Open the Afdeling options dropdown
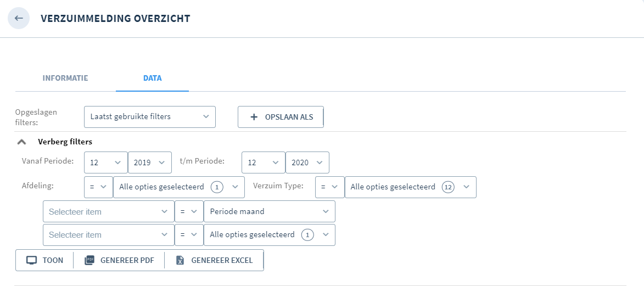The height and width of the screenshot is (286, 644). click(x=178, y=187)
